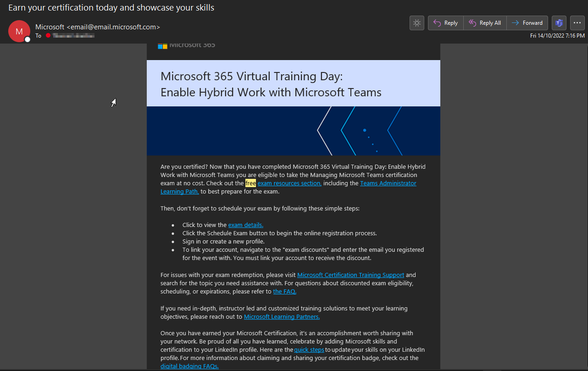Toggle the dark mode sun icon
This screenshot has height=371, width=588.
416,23
